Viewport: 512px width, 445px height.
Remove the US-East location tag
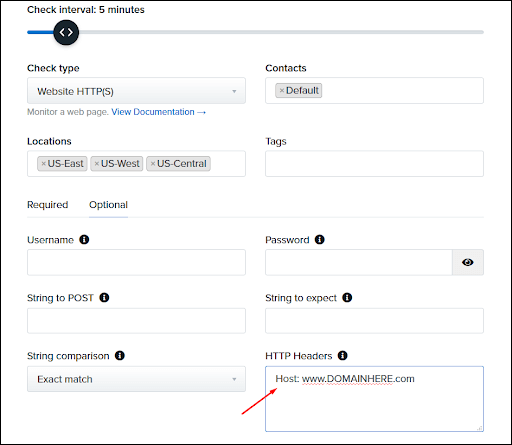click(43, 164)
